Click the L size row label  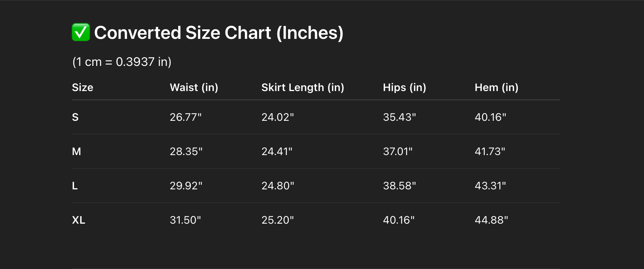[75, 186]
